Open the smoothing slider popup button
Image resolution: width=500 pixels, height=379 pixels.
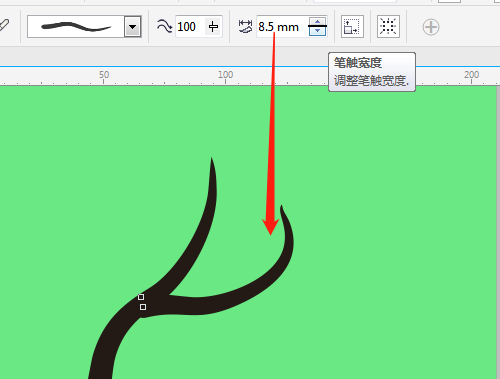point(213,26)
